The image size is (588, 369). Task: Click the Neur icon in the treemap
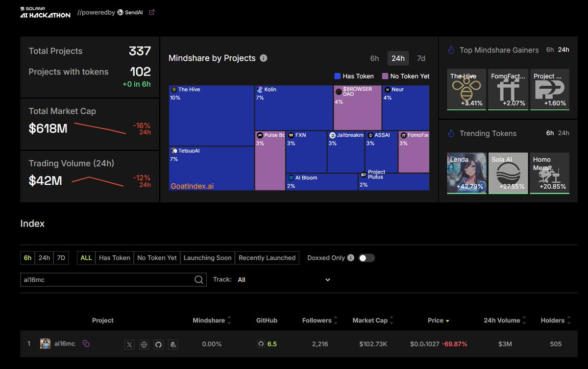click(387, 90)
